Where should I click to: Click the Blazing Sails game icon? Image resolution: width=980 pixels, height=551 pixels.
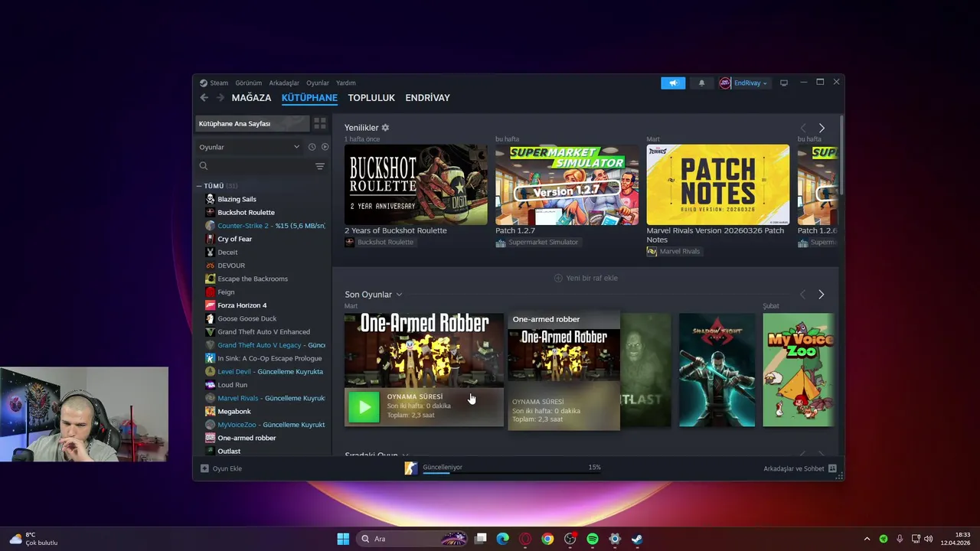pos(211,199)
